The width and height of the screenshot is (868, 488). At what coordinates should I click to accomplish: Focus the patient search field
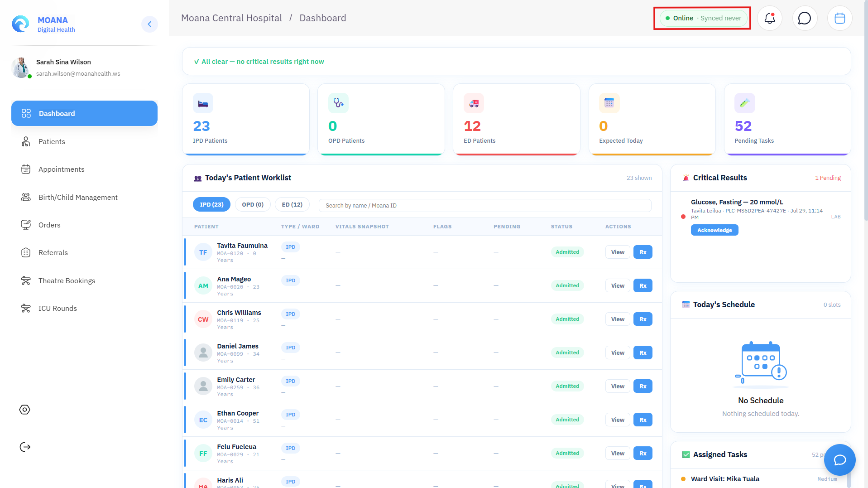[x=485, y=205]
